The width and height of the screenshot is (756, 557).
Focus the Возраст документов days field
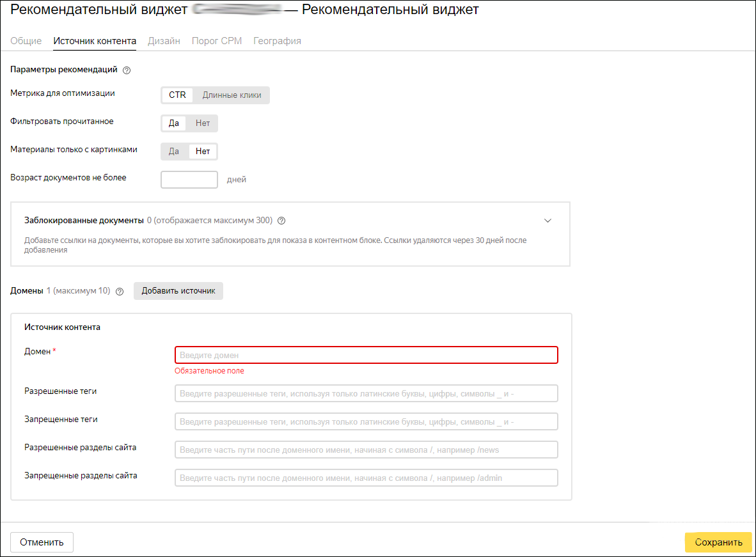189,180
